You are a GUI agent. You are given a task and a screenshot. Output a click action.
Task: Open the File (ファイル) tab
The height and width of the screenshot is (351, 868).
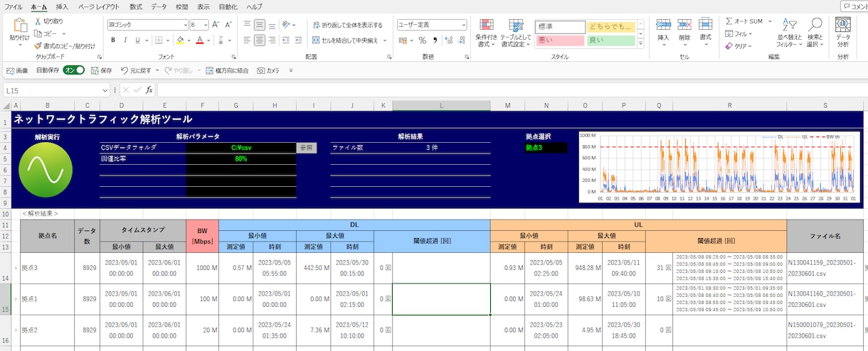point(13,6)
